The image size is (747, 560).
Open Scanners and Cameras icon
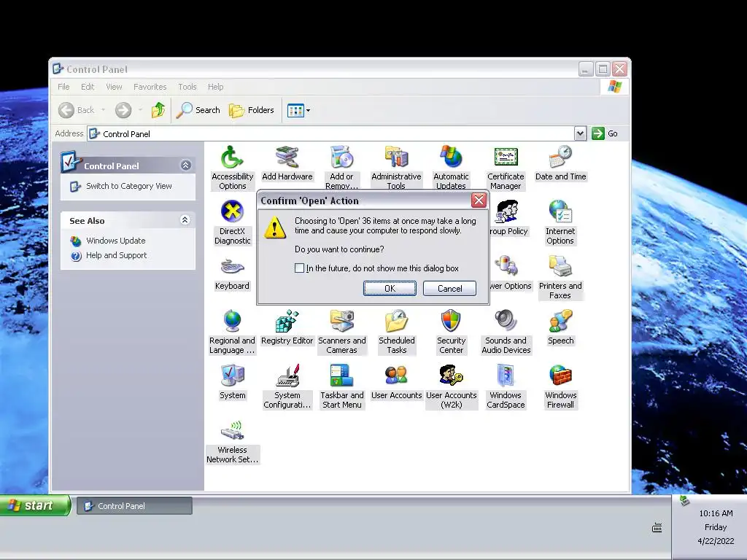click(341, 332)
